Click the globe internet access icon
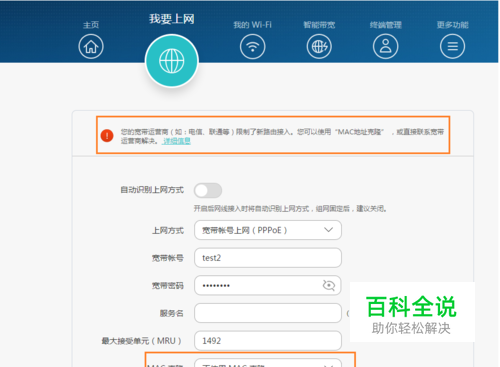 pyautogui.click(x=172, y=61)
